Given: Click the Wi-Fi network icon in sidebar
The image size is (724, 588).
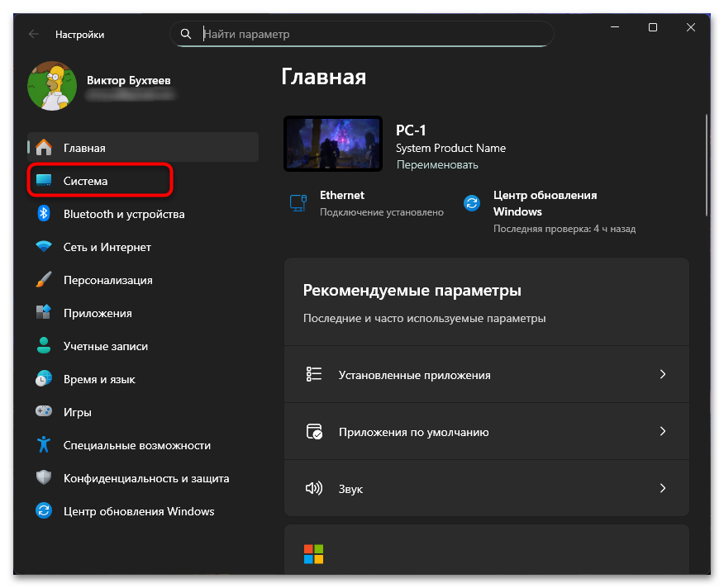Looking at the screenshot, I should pyautogui.click(x=44, y=246).
